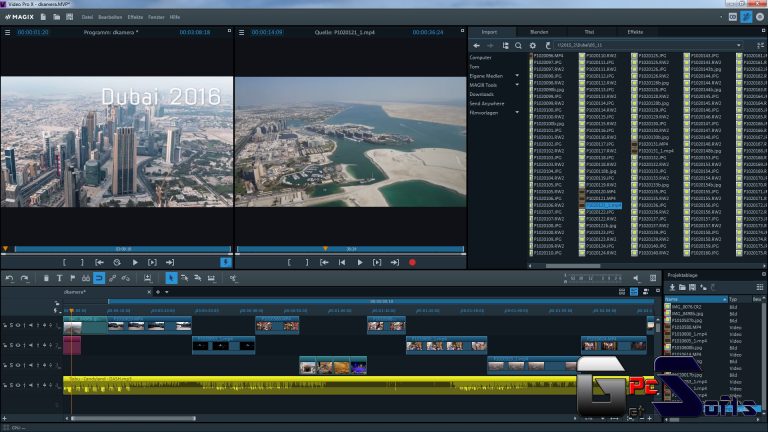
Task: Click the timeline volume speaker icon
Action: (x=636, y=278)
